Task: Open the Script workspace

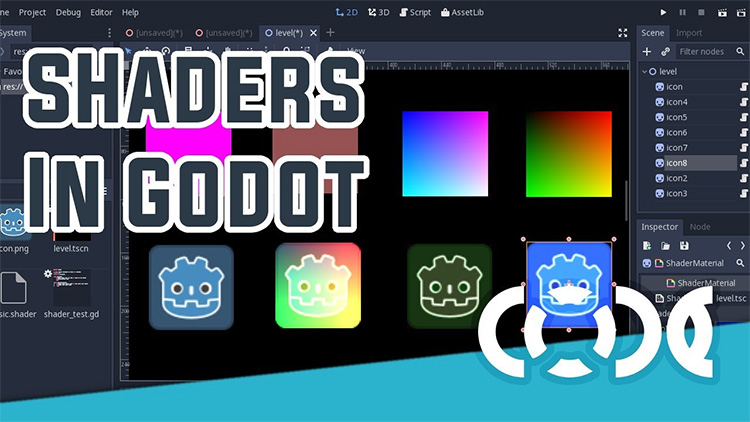Action: [x=415, y=12]
